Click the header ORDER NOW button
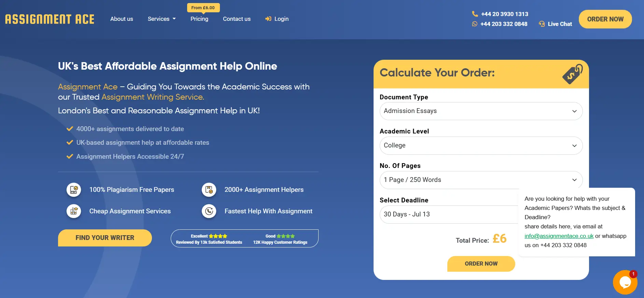 pyautogui.click(x=605, y=19)
